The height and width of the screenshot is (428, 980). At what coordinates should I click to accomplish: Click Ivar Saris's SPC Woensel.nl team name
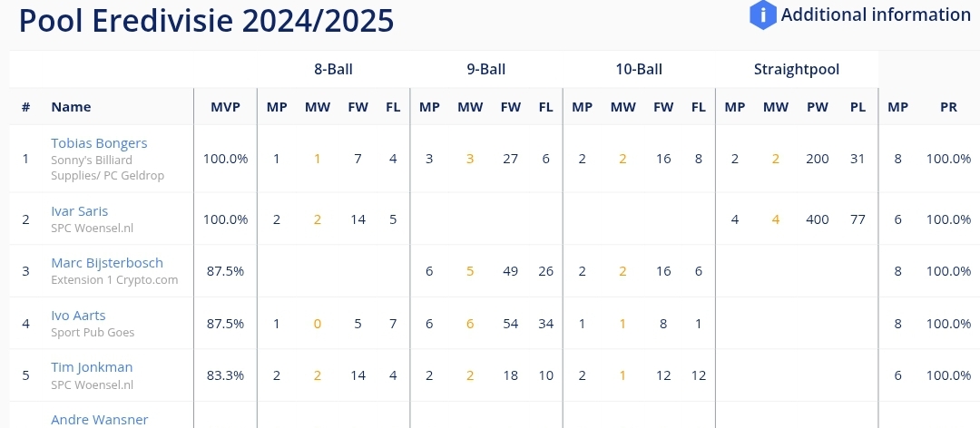click(92, 229)
